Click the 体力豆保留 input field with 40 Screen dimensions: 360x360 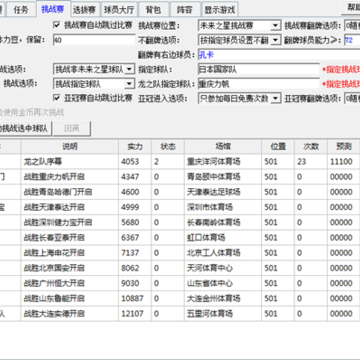point(94,40)
